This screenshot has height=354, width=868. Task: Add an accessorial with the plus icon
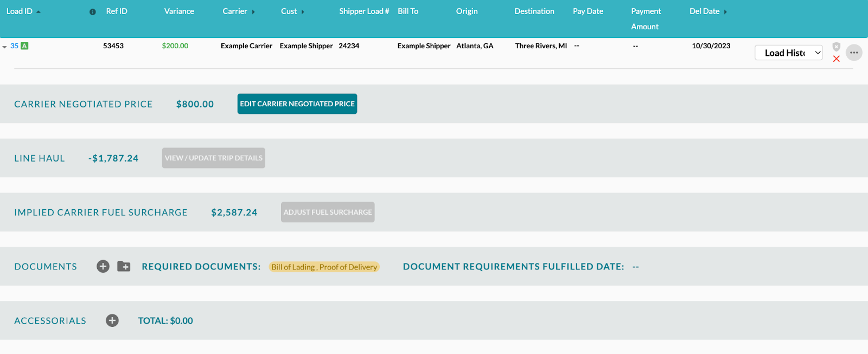(x=112, y=320)
